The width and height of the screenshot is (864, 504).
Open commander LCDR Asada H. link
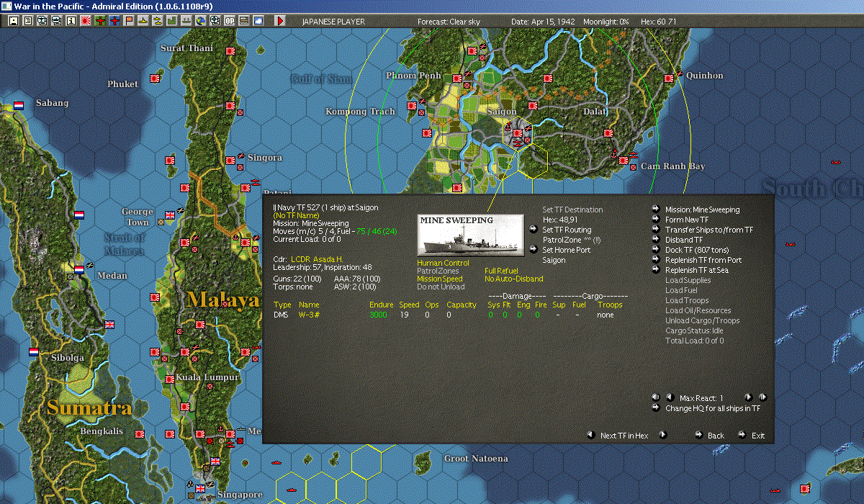pos(316,258)
